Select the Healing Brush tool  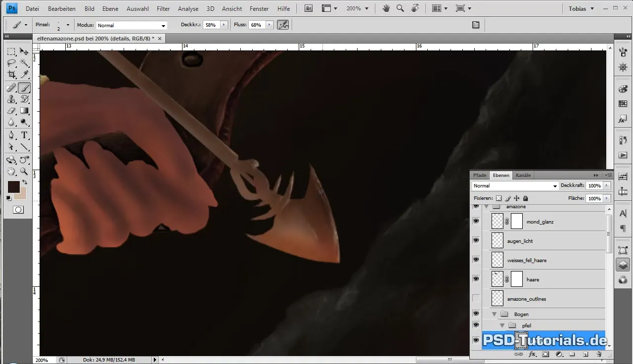pyautogui.click(x=11, y=88)
